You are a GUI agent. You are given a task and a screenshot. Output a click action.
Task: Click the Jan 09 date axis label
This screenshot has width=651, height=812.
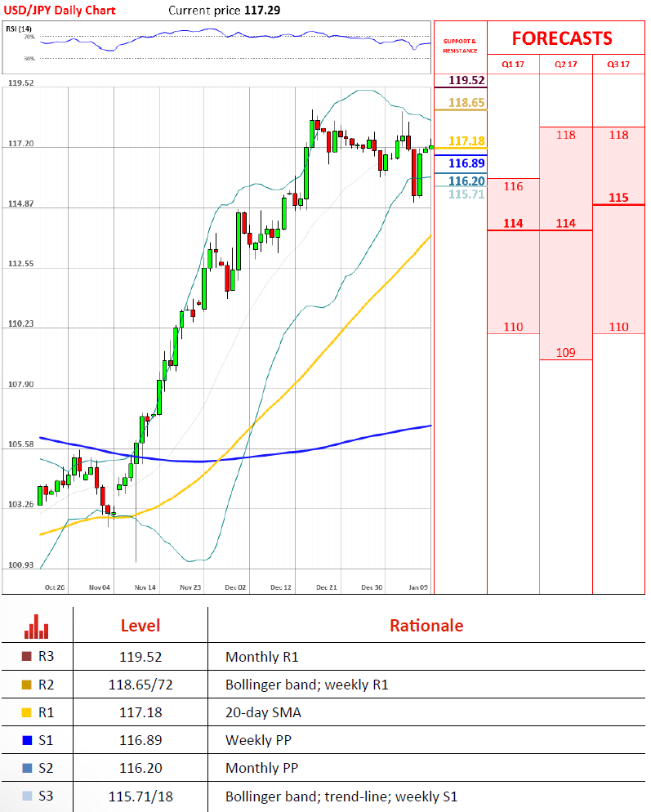[x=418, y=587]
